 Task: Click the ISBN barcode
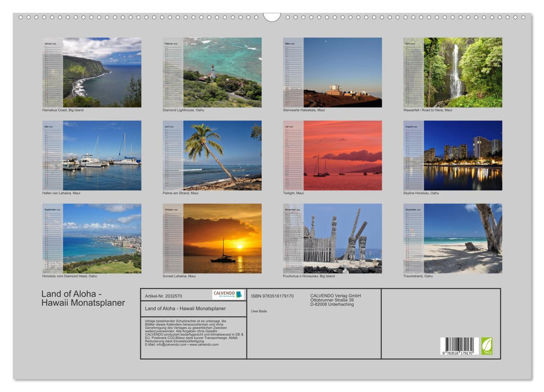coord(458,347)
